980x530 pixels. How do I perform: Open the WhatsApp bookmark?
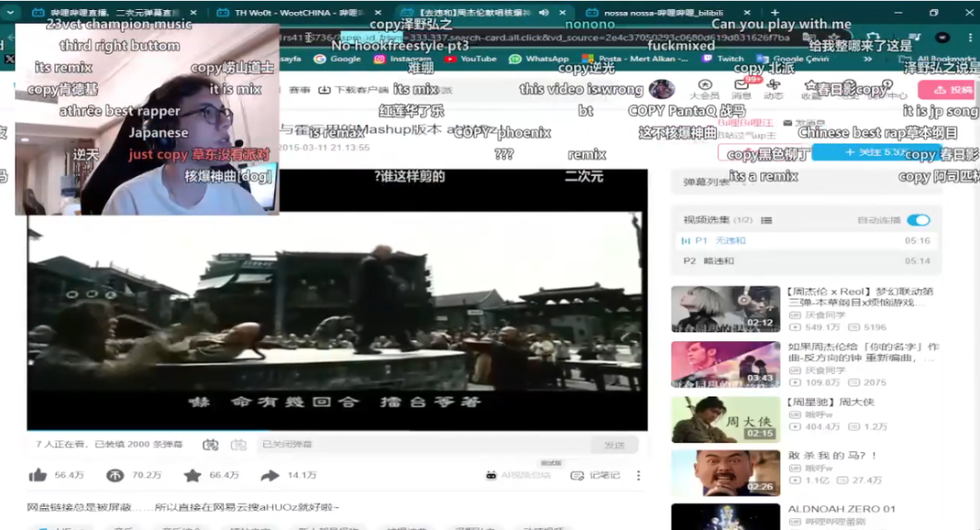(x=539, y=59)
